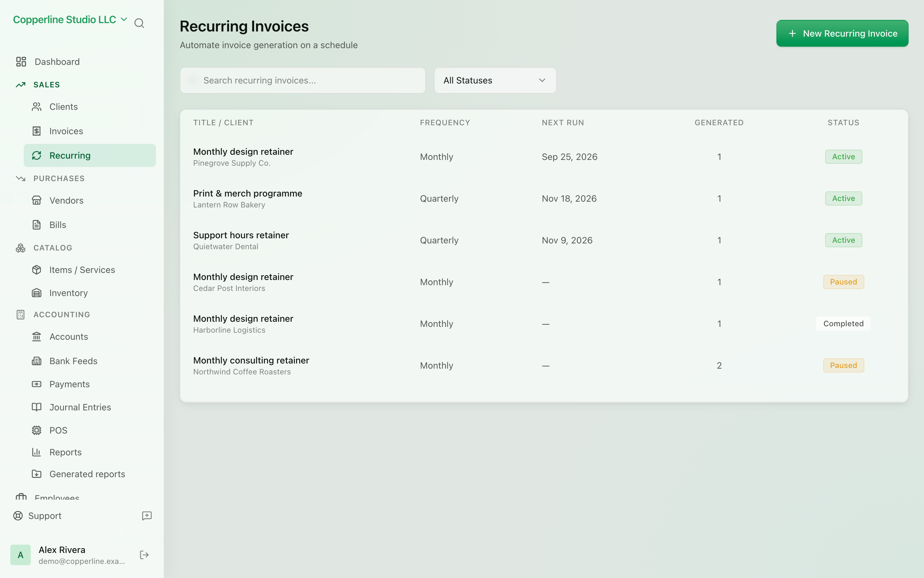Image resolution: width=924 pixels, height=578 pixels.
Task: Open the global search magnifier icon
Action: 139,23
